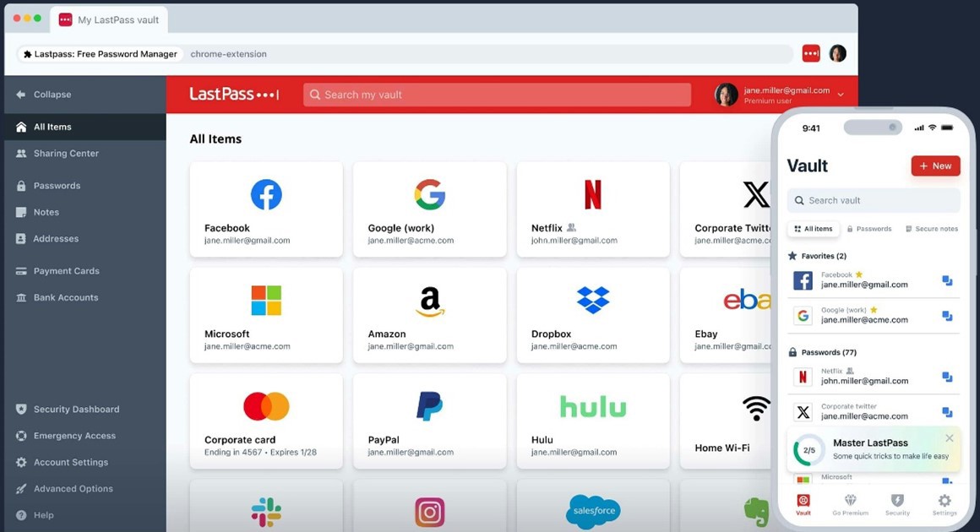Image resolution: width=980 pixels, height=532 pixels.
Task: Click the Emergency Access lifebuoy icon
Action: [21, 436]
